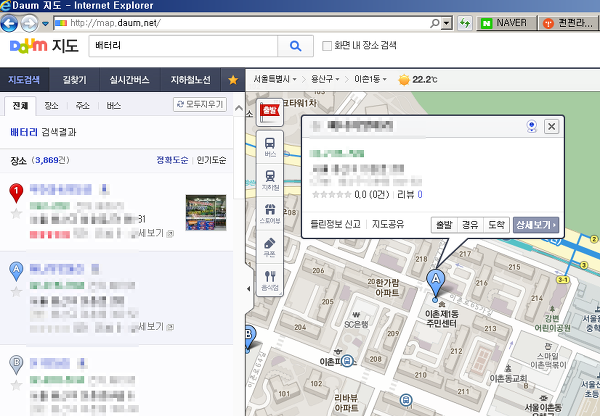This screenshot has height=416, width=600.
Task: Click the Daum logo
Action: [x=28, y=46]
